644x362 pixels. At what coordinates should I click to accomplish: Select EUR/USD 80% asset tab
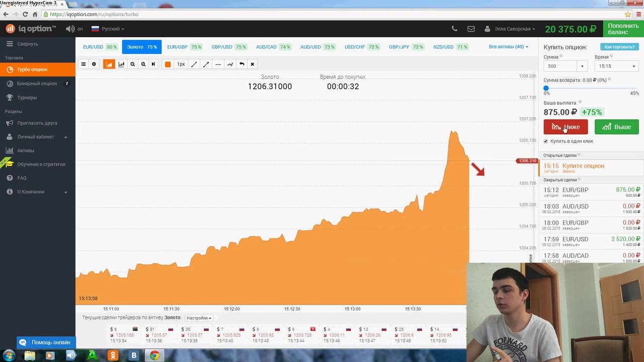tap(100, 47)
